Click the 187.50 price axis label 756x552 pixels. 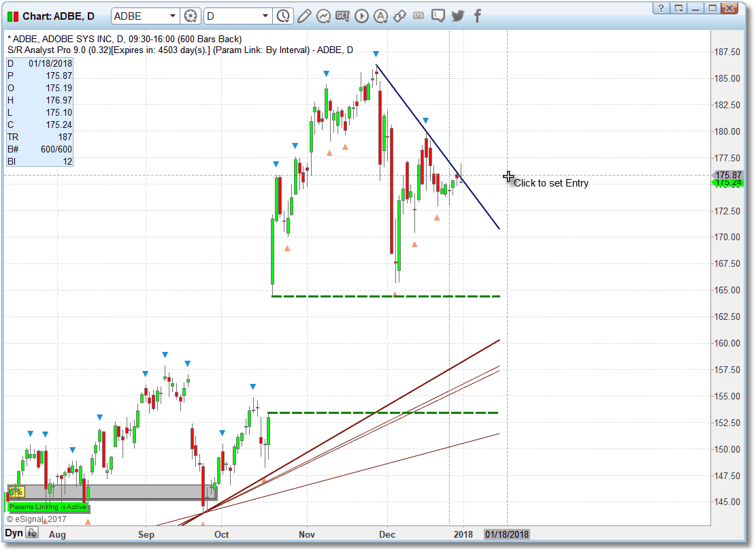(727, 52)
